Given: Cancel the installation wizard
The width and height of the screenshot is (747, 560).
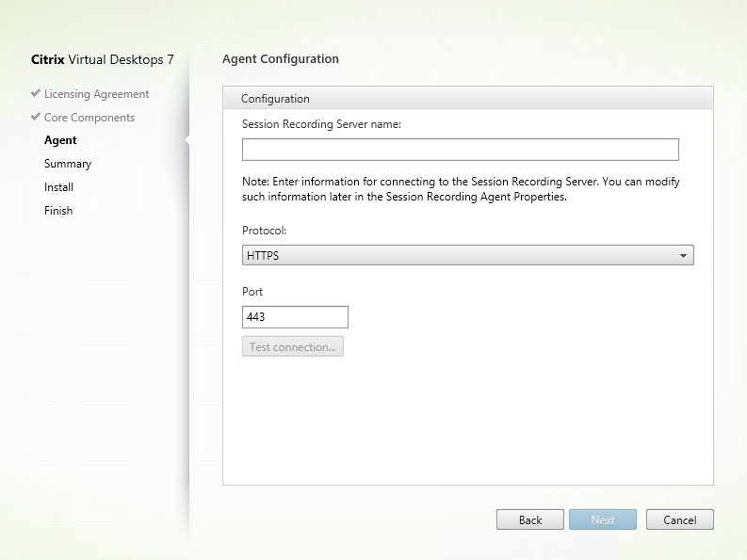Looking at the screenshot, I should pos(679,520).
